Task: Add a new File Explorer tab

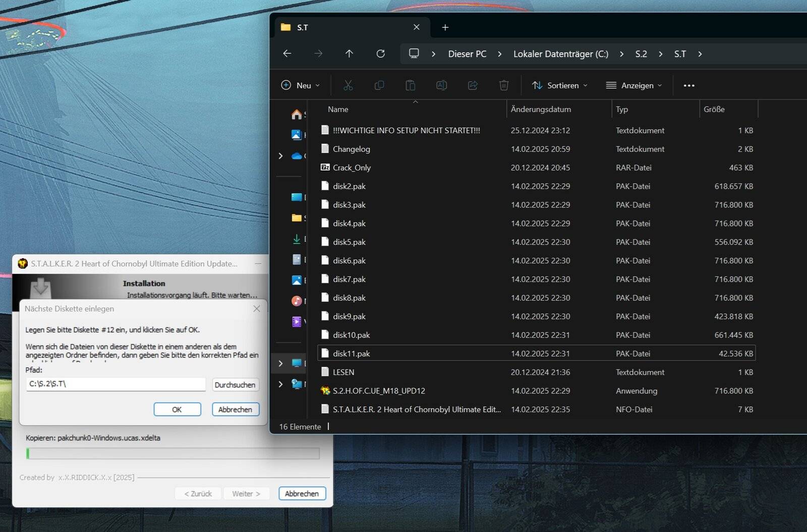Action: pos(445,27)
